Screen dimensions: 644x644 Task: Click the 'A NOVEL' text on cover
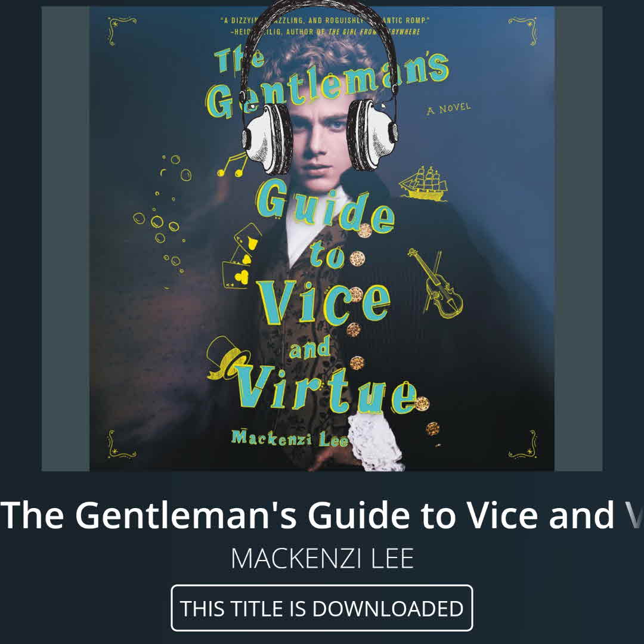[x=448, y=109]
